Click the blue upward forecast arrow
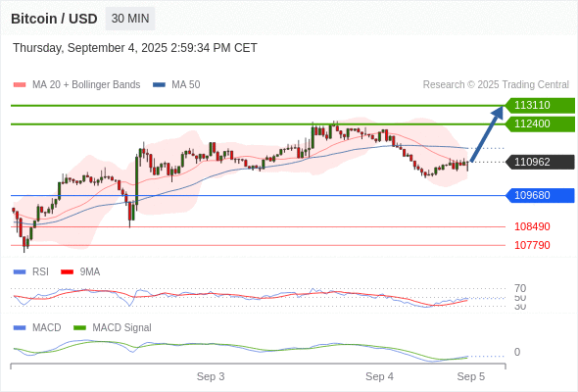Image resolution: width=578 pixels, height=392 pixels. 487,133
